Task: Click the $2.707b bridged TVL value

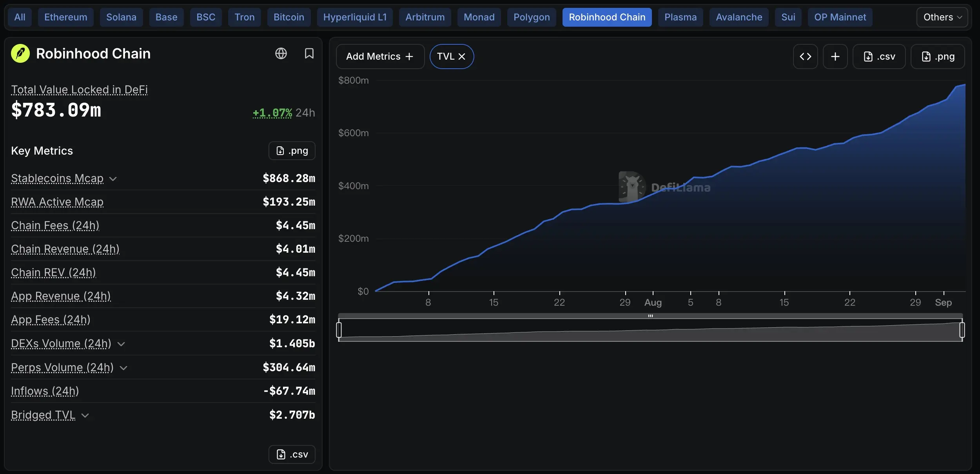Action: 292,415
